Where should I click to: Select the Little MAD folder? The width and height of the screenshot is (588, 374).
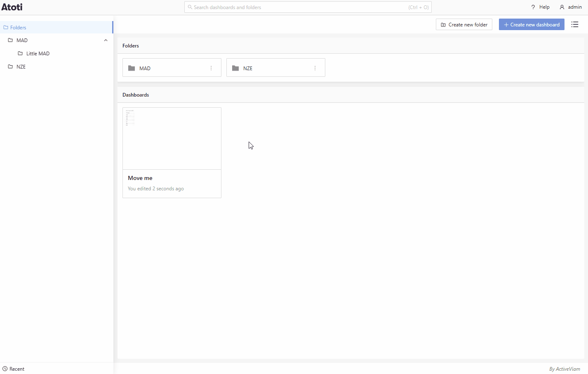tap(38, 53)
